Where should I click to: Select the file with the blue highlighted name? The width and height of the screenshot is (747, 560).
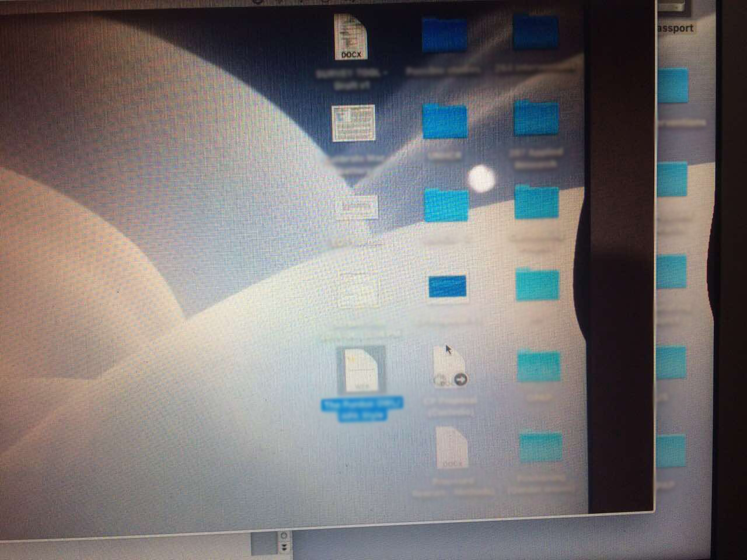pyautogui.click(x=362, y=371)
